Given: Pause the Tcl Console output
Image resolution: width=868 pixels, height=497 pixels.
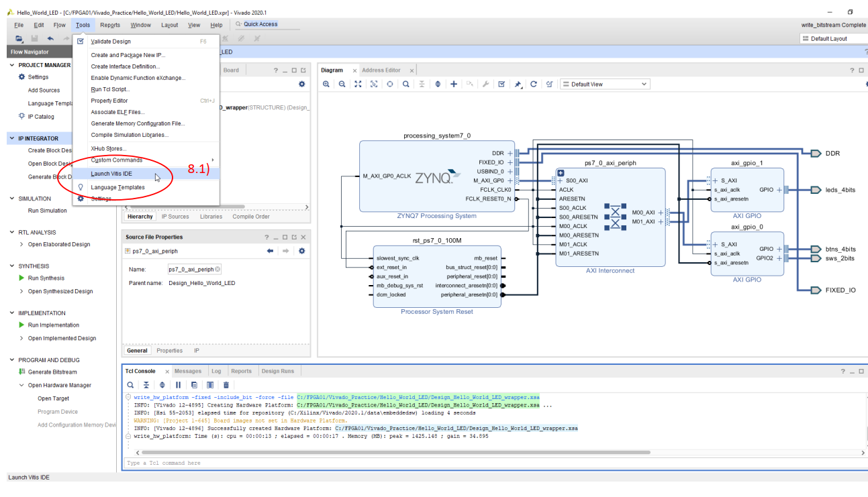Looking at the screenshot, I should pyautogui.click(x=178, y=385).
